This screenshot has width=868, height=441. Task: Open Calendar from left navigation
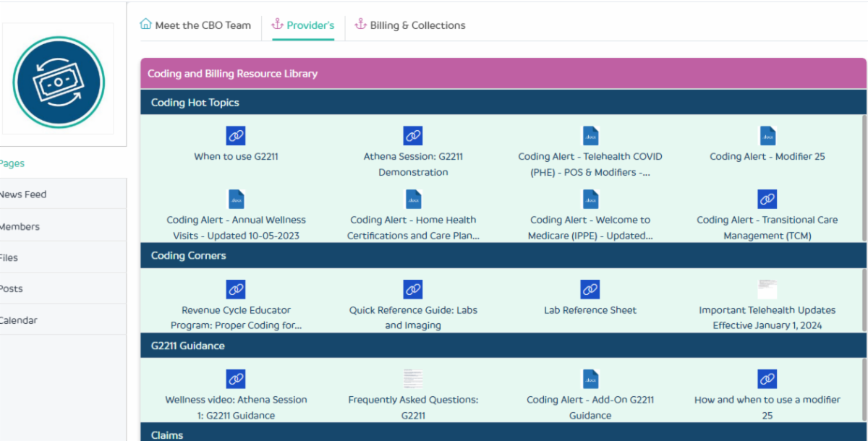pos(19,320)
